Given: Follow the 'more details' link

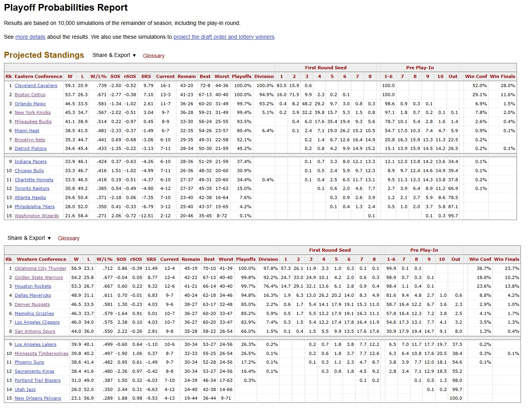Looking at the screenshot, I should [x=30, y=37].
